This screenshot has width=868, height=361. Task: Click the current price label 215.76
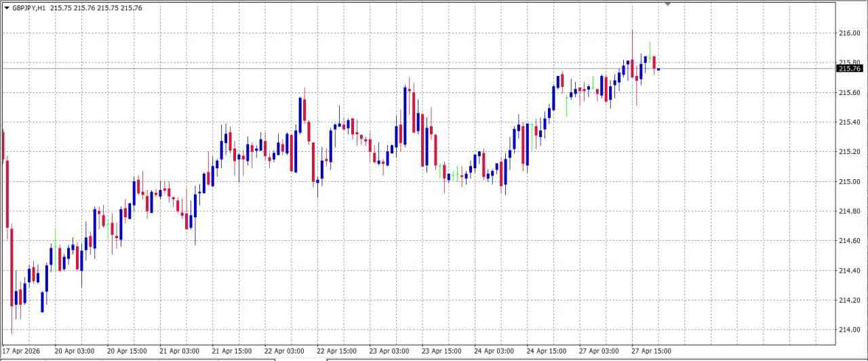coord(850,69)
